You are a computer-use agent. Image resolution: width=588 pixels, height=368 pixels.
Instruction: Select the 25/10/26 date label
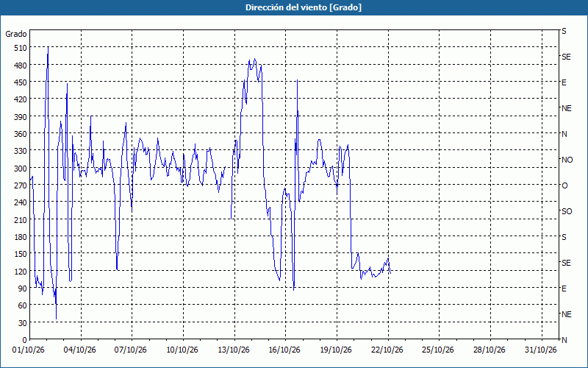pos(437,350)
